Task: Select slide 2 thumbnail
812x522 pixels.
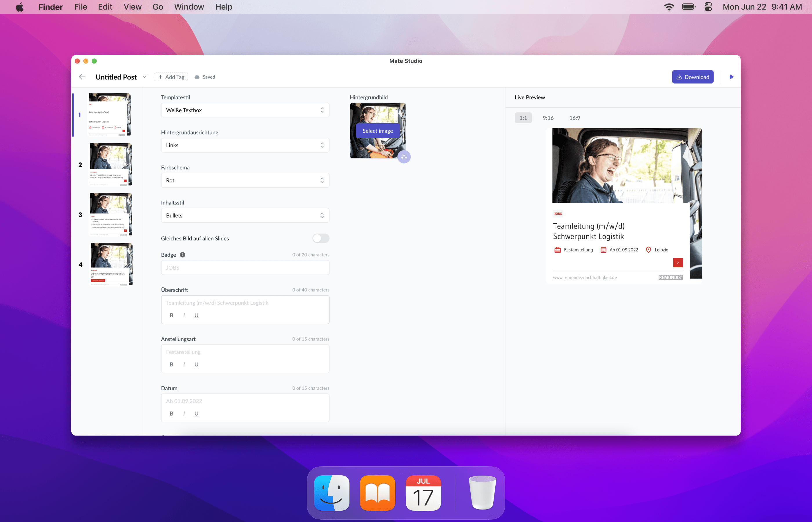Action: click(x=110, y=164)
